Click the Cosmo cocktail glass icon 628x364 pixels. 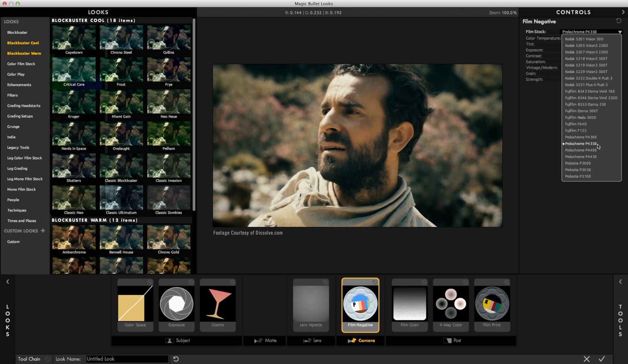click(218, 304)
